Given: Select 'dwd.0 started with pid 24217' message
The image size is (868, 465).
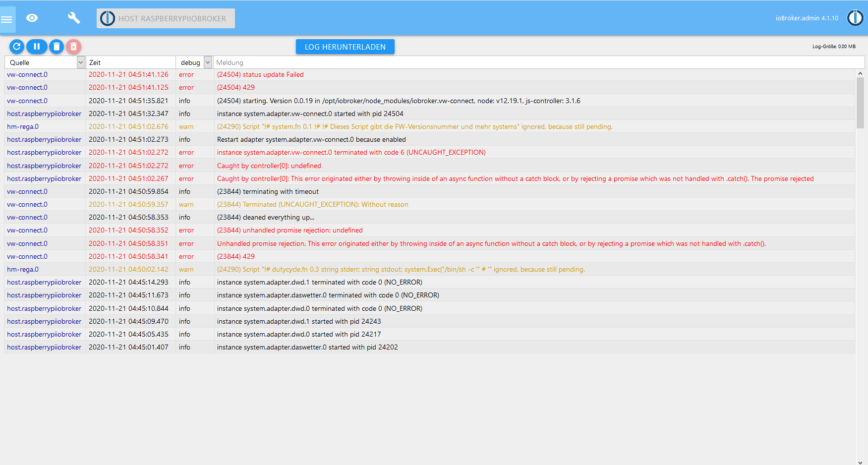Looking at the screenshot, I should [x=299, y=334].
